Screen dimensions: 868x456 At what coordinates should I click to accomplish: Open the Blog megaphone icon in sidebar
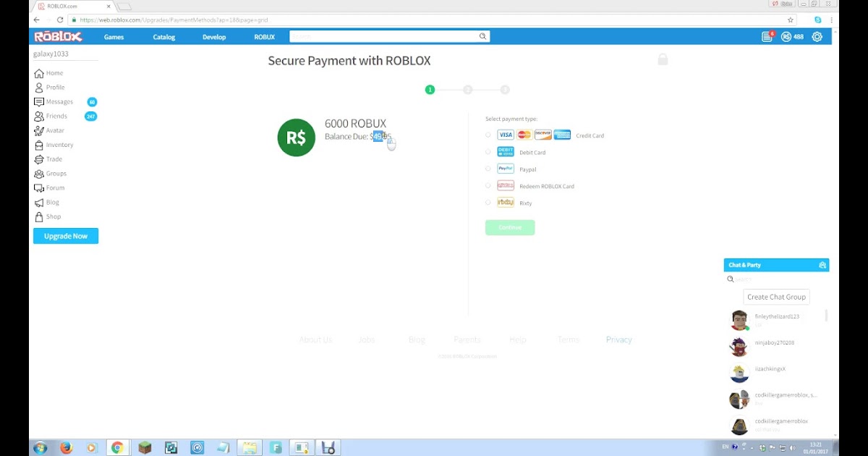39,203
